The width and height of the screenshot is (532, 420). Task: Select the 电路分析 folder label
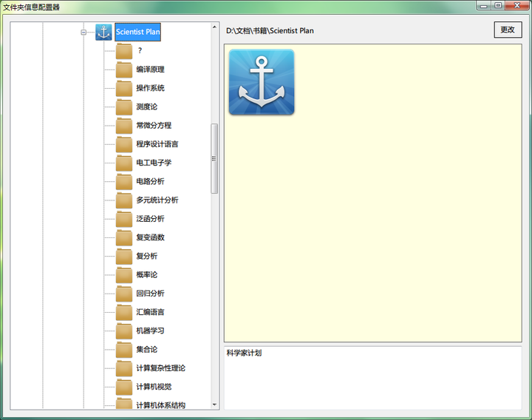coord(150,181)
